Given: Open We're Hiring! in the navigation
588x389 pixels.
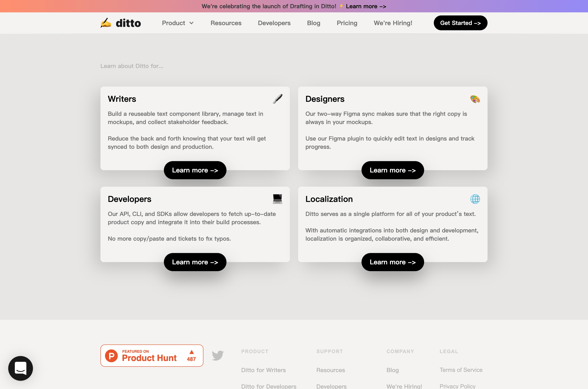Looking at the screenshot, I should [x=393, y=23].
